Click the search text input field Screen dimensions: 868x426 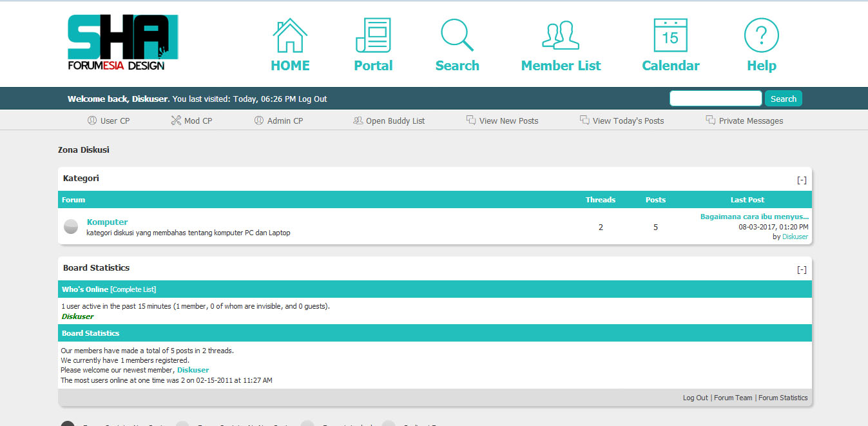pyautogui.click(x=715, y=99)
